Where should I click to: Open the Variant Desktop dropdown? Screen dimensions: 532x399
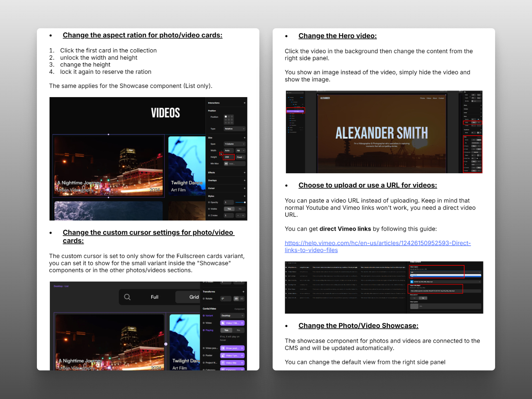(x=232, y=316)
